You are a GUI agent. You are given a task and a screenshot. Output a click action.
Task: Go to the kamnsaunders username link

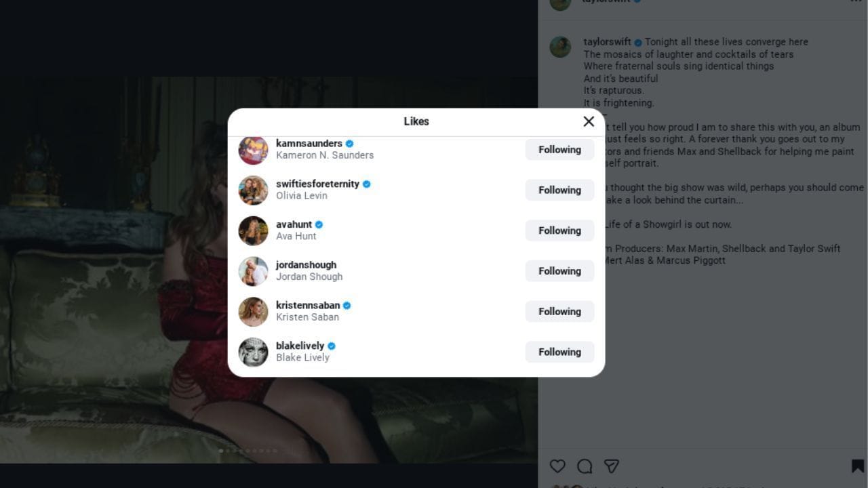point(309,144)
